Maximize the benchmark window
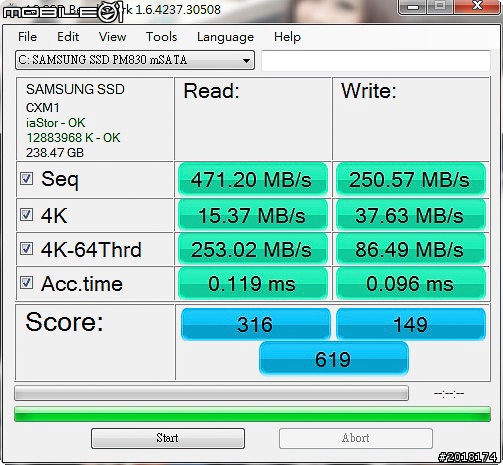 pos(440,7)
